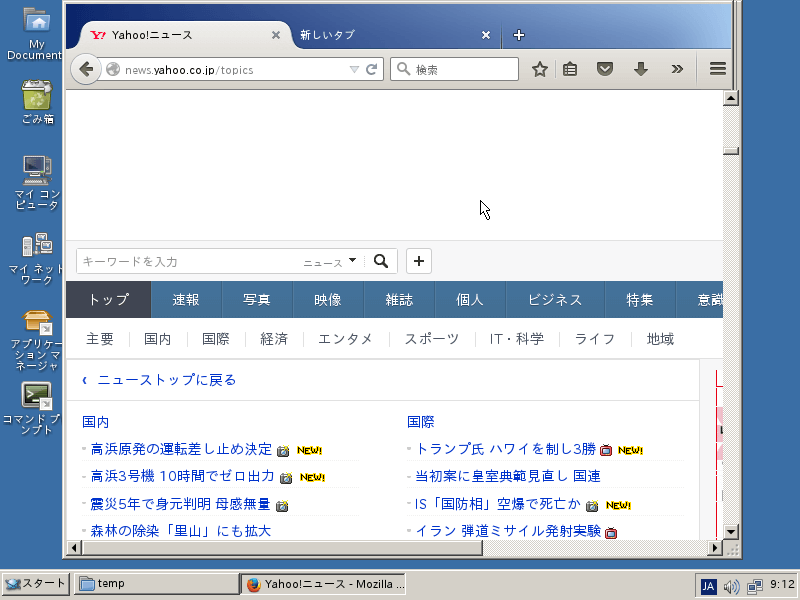Open the 経済 category link
This screenshot has height=600, width=800.
[x=274, y=339]
